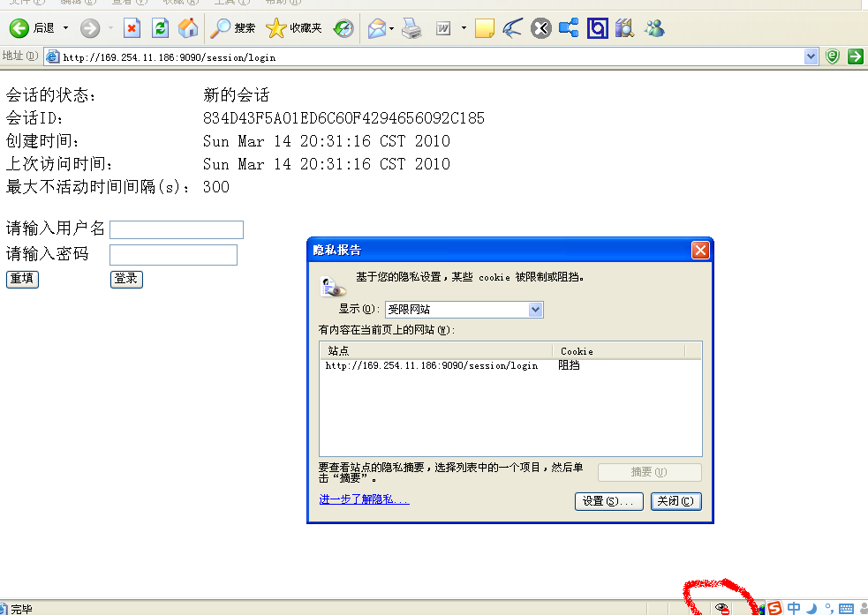The height and width of the screenshot is (615, 868).
Task: Click the password (请输入密码) input field
Action: click(173, 255)
